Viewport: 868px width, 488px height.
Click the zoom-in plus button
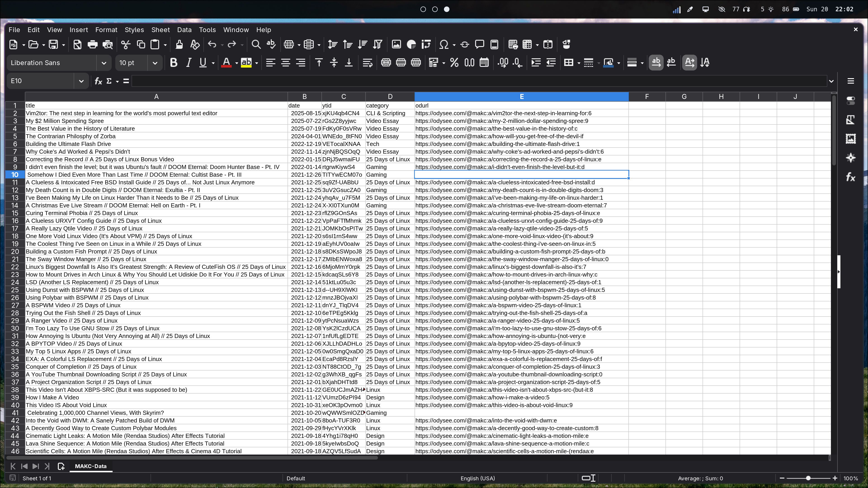(x=835, y=478)
